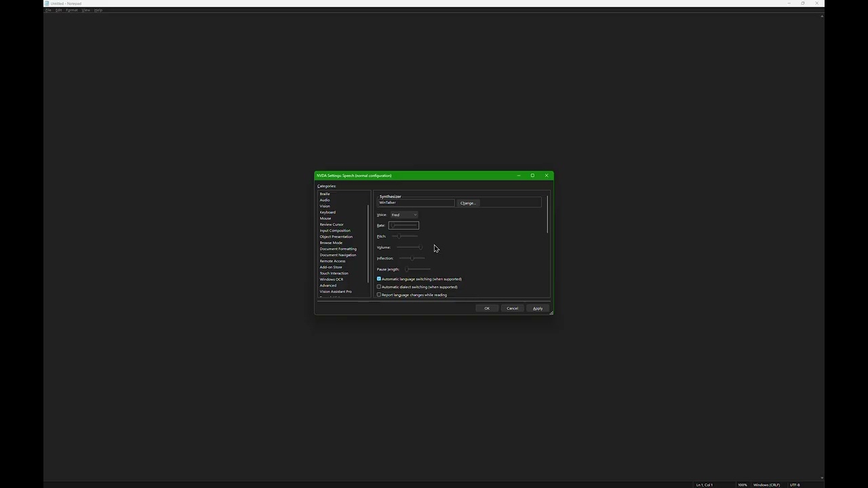This screenshot has height=488, width=868.
Task: Select the Keyboard category
Action: pyautogui.click(x=328, y=212)
